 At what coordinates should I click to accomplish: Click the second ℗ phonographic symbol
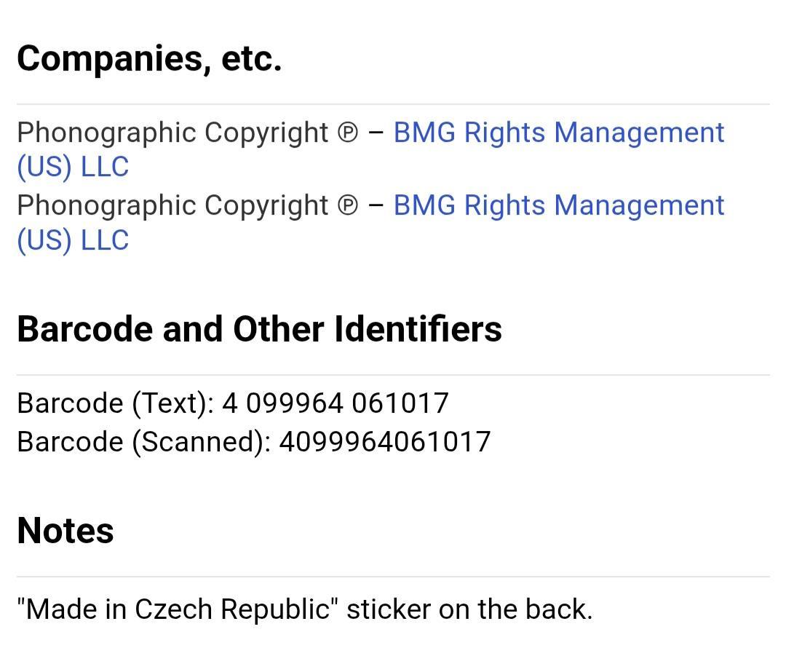pyautogui.click(x=348, y=205)
